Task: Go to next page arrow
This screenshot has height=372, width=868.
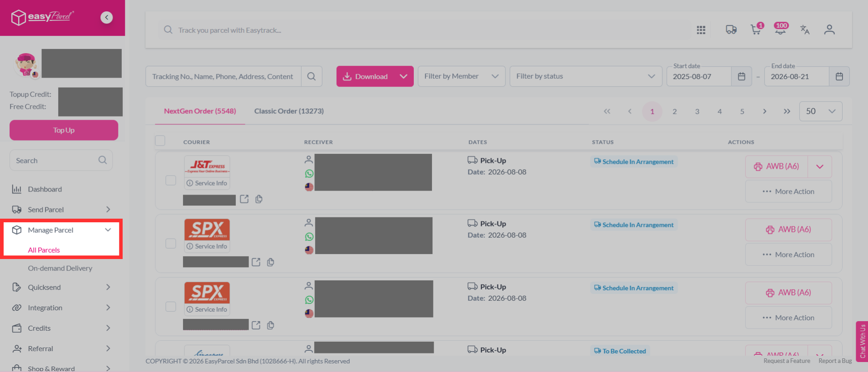Action: [x=764, y=111]
